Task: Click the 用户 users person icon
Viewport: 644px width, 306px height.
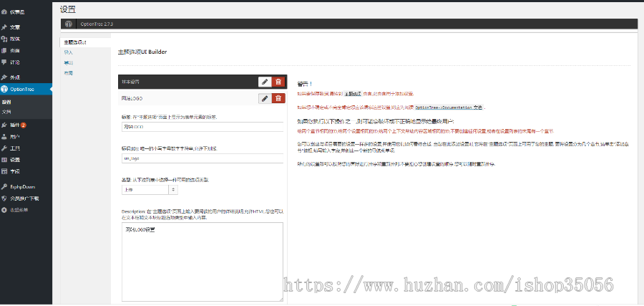Action: pos(4,136)
